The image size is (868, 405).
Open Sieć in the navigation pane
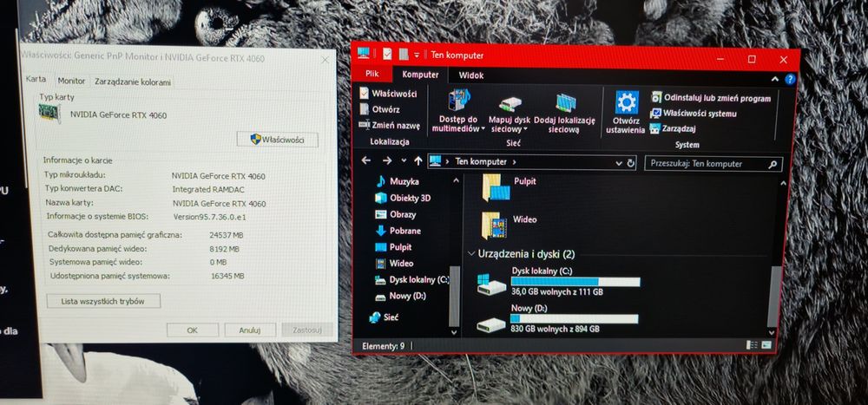(x=384, y=317)
